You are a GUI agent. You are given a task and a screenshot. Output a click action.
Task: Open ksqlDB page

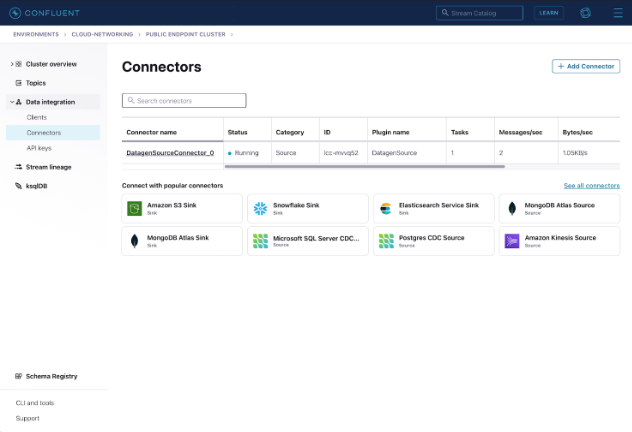(37, 186)
